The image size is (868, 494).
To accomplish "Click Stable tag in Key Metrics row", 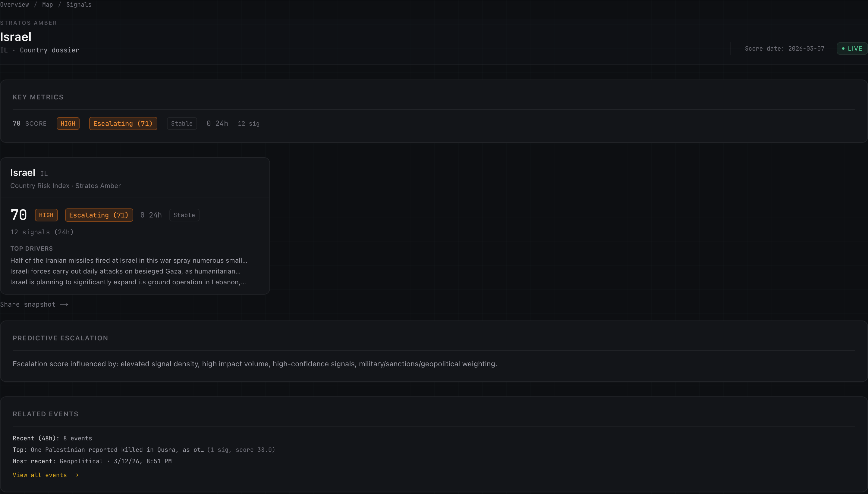I will click(182, 123).
